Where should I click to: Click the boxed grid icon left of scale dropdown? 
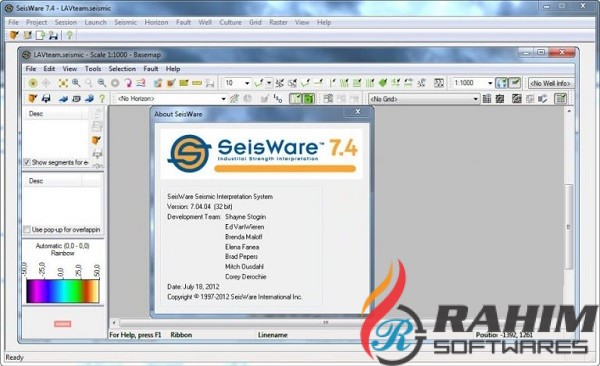tap(439, 83)
